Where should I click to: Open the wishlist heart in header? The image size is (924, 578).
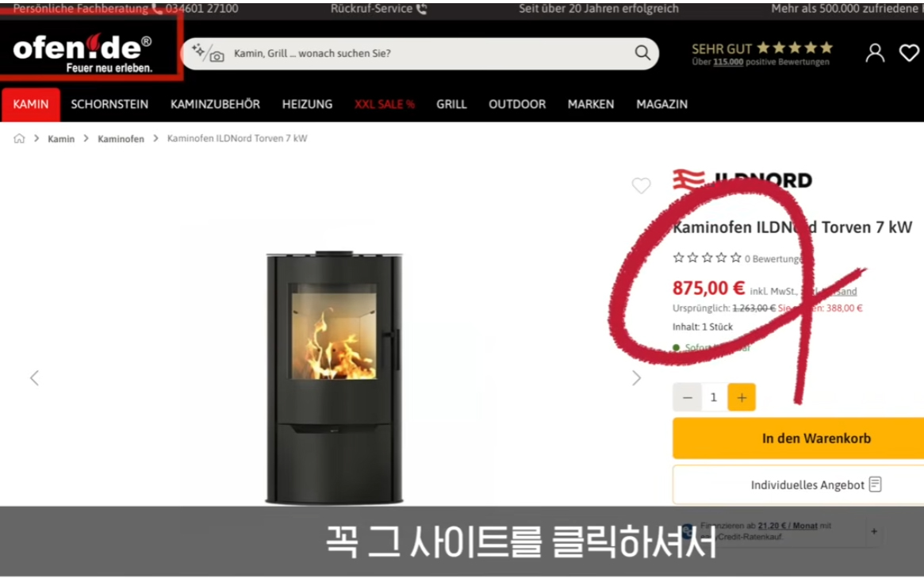click(909, 53)
